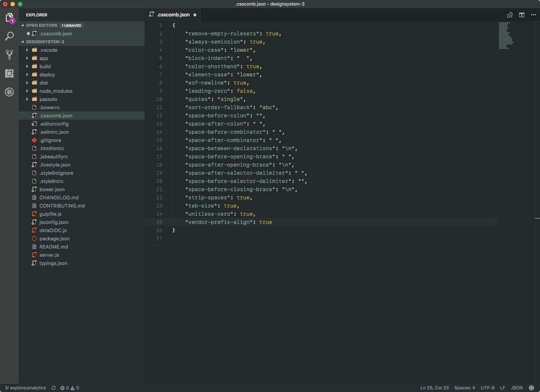Click the "leading-zero" false value
This screenshot has width=540, height=392.
point(244,91)
